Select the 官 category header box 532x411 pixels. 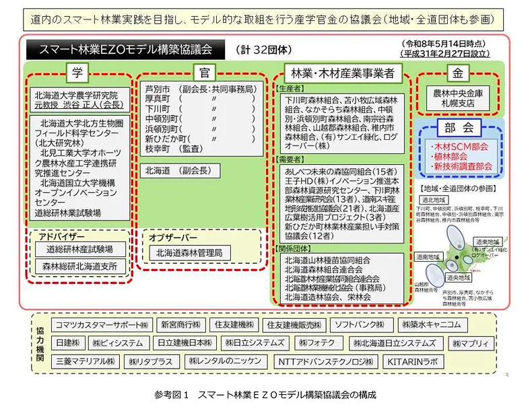(204, 73)
